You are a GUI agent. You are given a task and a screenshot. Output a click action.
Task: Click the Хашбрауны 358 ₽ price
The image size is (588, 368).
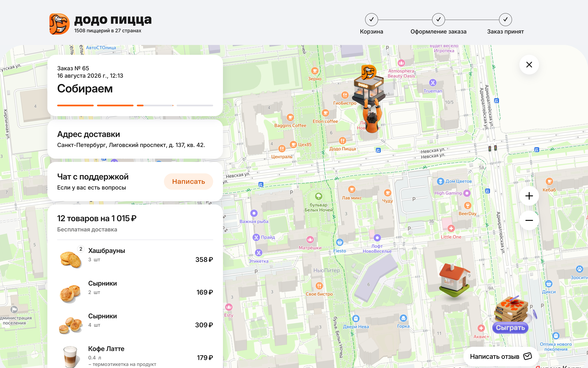(x=204, y=259)
